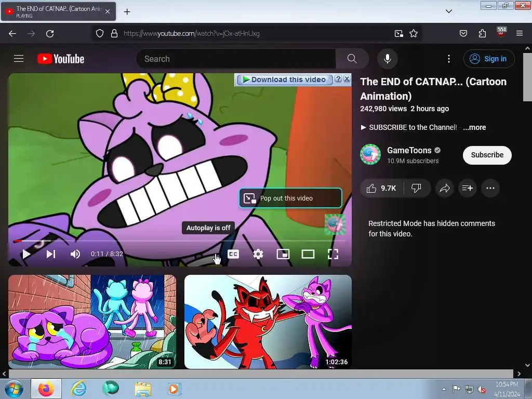
Task: Open the adblock extension with 551 badge
Action: [501, 33]
